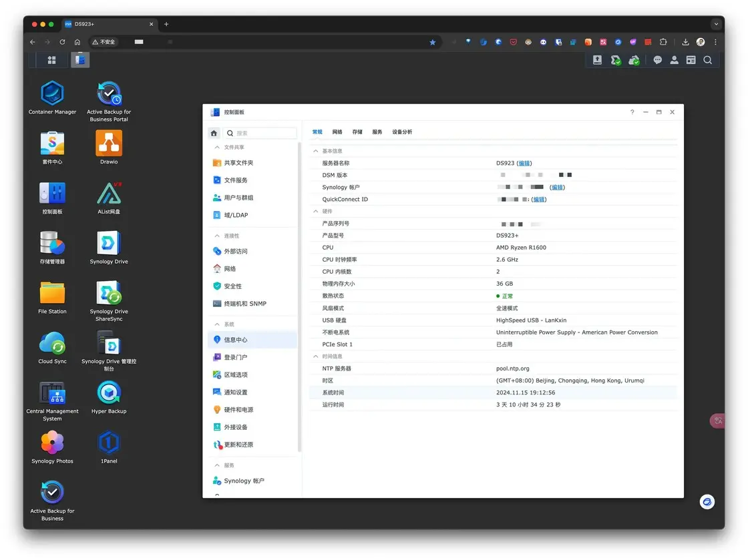Open 更新和还原 in the sidebar

[x=252, y=445]
